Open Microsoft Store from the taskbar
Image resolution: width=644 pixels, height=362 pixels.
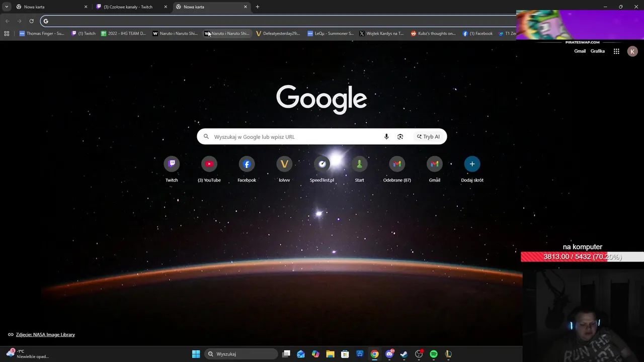tap(345, 354)
